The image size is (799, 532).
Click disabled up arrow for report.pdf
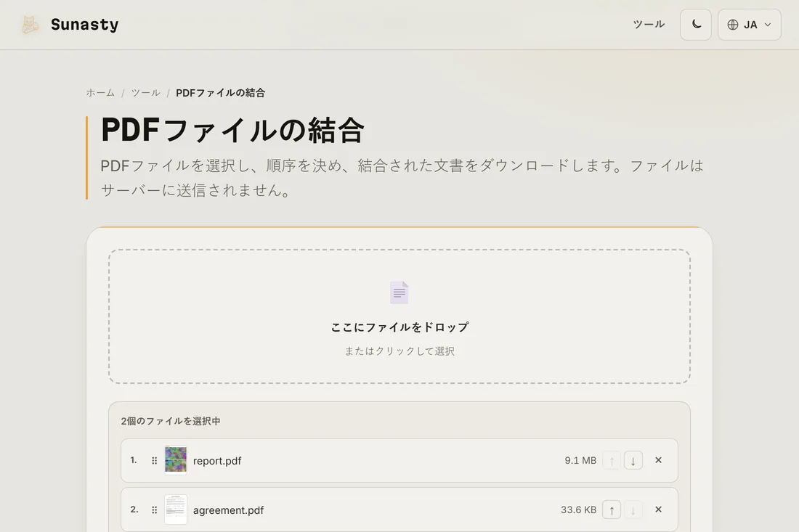click(x=612, y=461)
